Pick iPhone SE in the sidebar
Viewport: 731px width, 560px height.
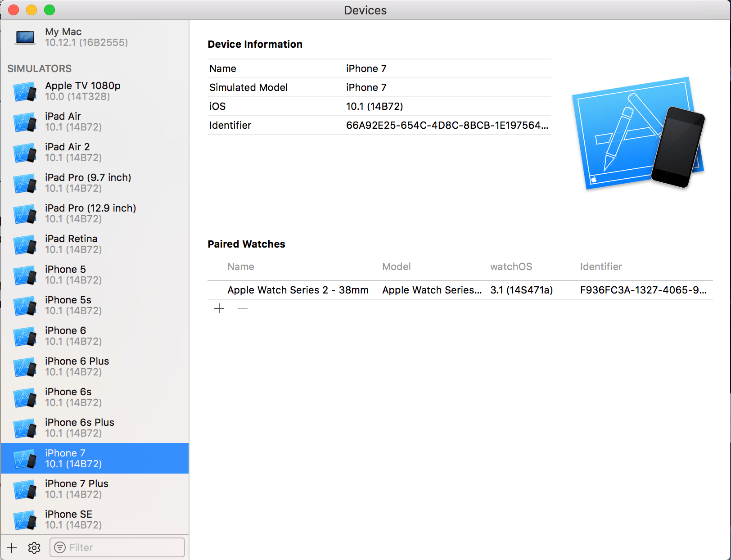[x=95, y=520]
